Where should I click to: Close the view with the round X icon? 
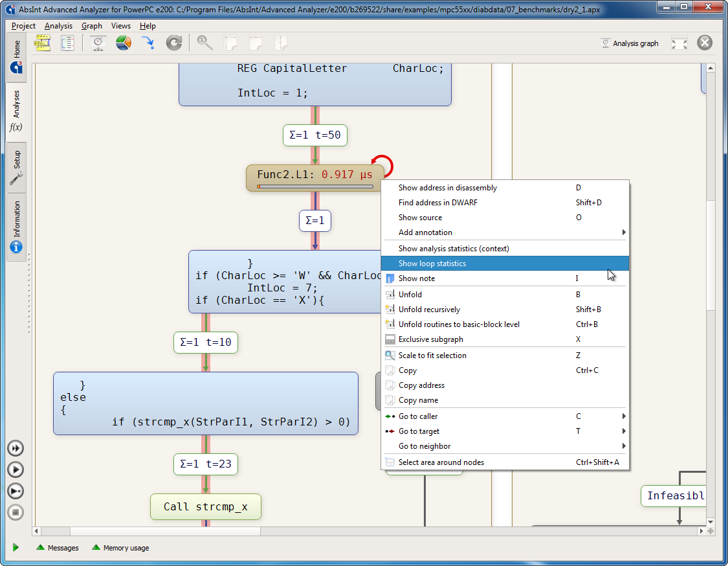point(704,43)
